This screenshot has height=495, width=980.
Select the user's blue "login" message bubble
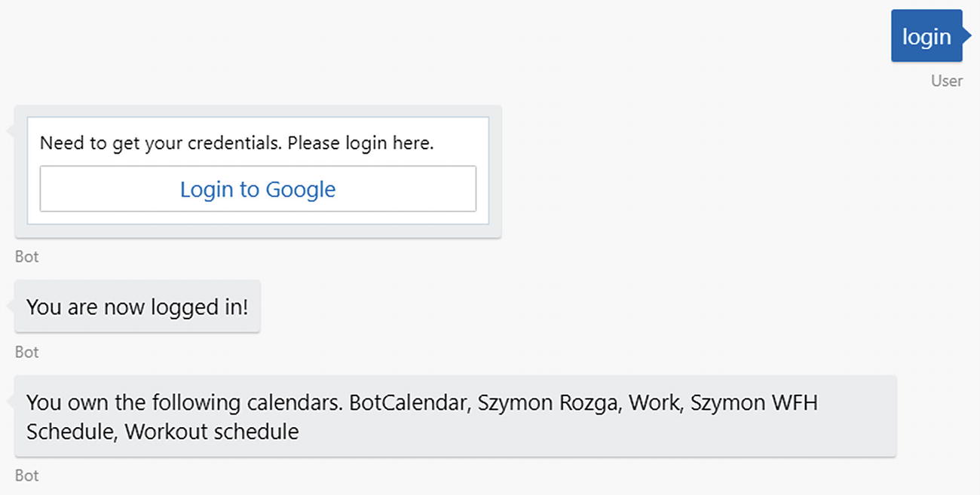point(926,36)
